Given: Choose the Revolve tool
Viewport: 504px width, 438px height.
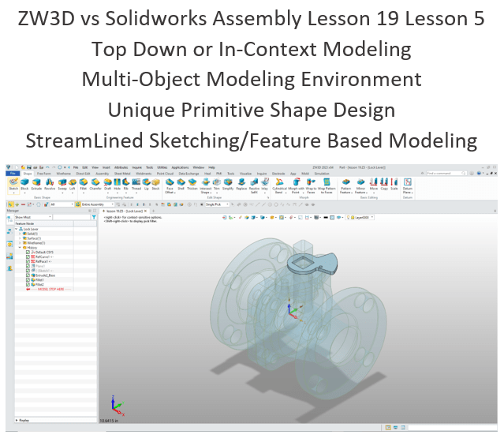Looking at the screenshot, I should (49, 184).
